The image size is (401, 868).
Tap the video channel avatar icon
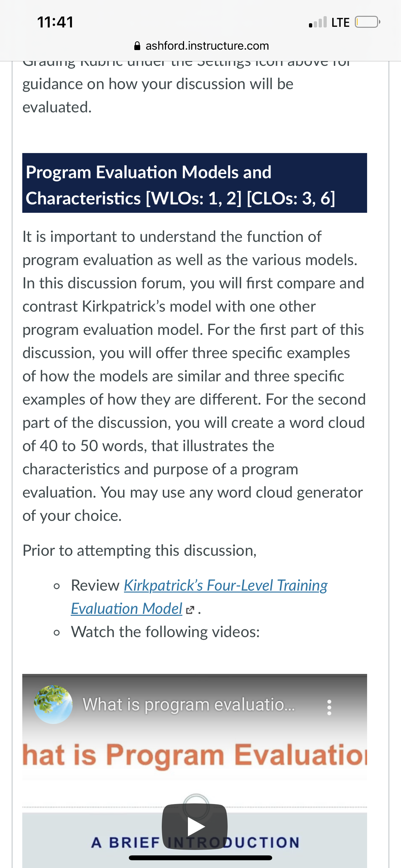point(53,705)
